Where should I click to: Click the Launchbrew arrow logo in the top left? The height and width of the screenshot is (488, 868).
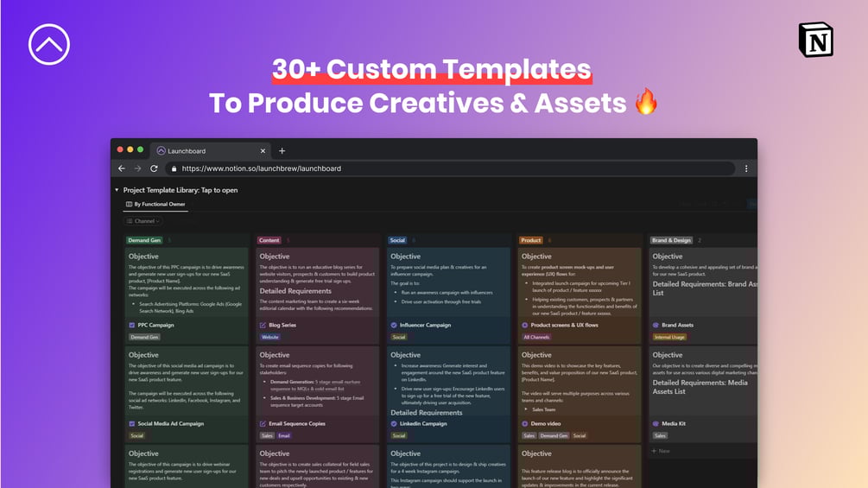coord(49,44)
